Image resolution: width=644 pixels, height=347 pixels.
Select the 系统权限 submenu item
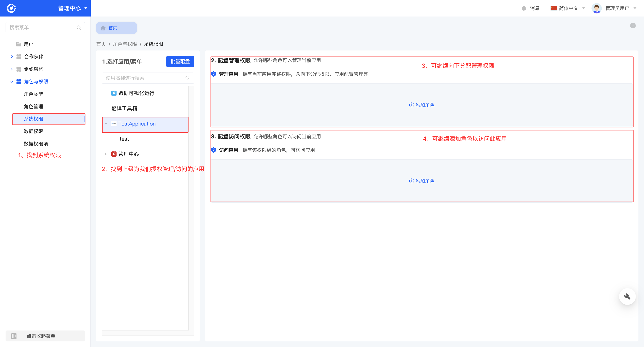coord(49,119)
